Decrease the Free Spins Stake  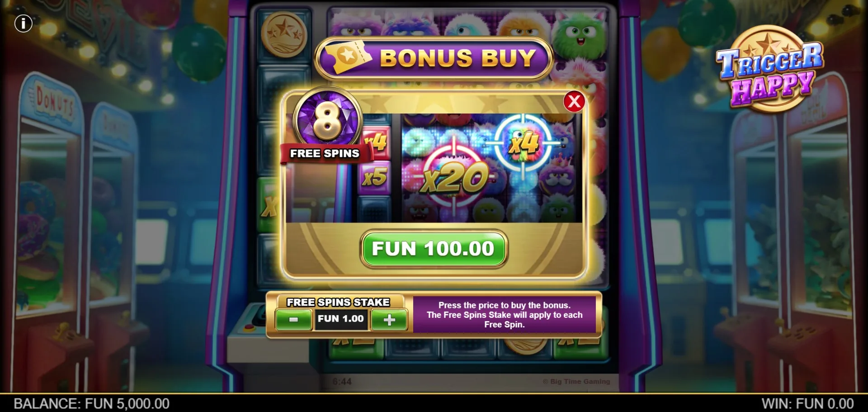(x=293, y=320)
